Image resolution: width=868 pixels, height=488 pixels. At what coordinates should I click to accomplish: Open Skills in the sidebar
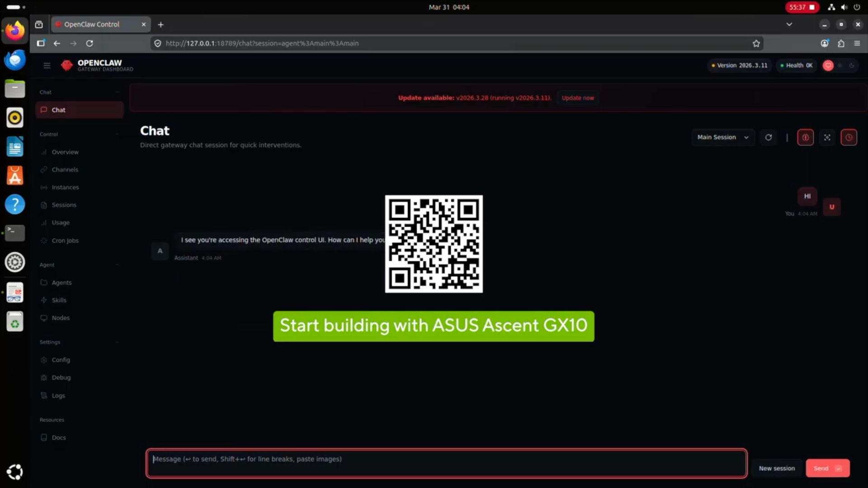pyautogui.click(x=80, y=300)
